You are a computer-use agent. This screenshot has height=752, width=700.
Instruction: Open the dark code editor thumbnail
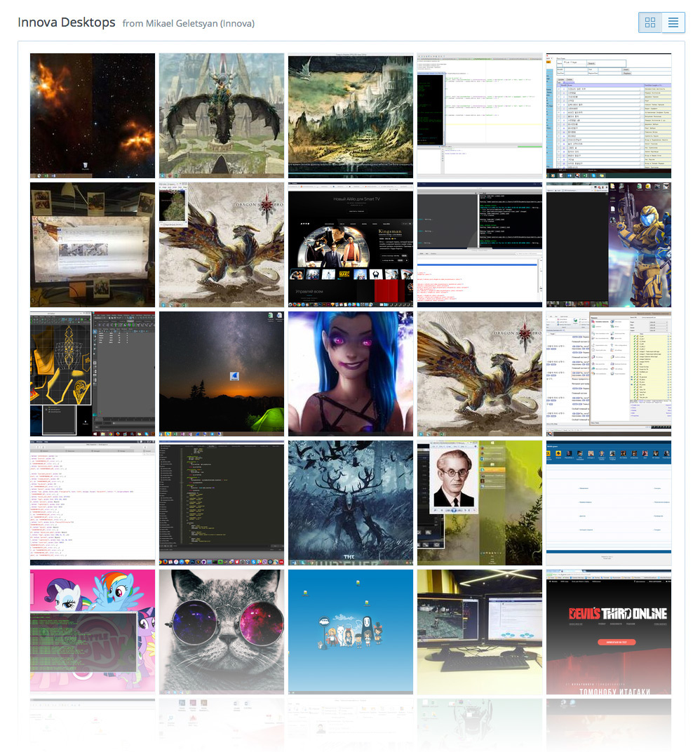tap(222, 503)
